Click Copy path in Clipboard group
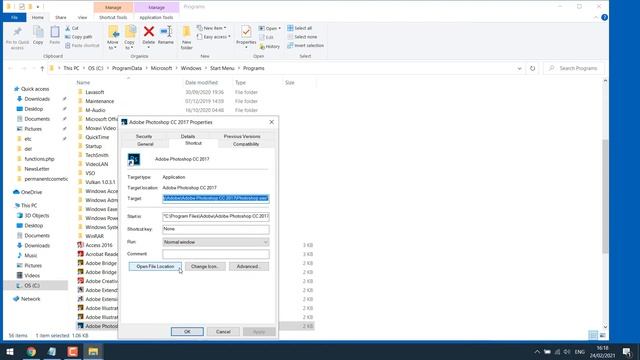The width and height of the screenshot is (640, 360). tap(78, 37)
